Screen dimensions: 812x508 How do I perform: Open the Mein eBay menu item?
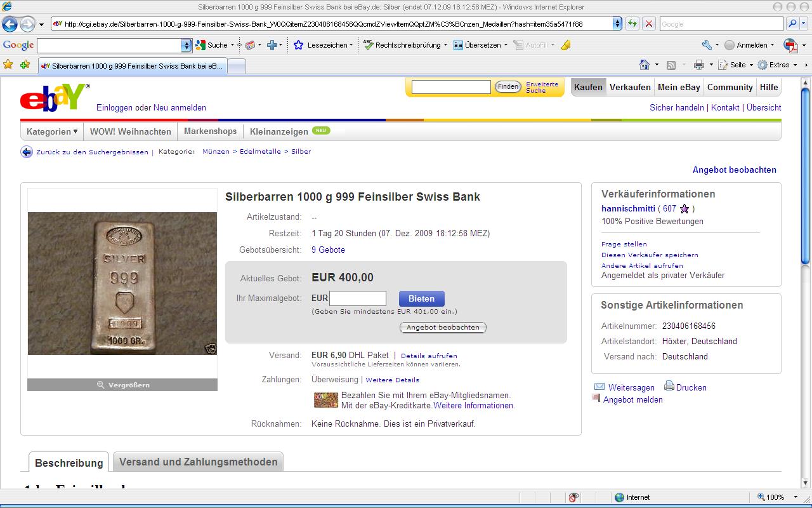click(679, 87)
